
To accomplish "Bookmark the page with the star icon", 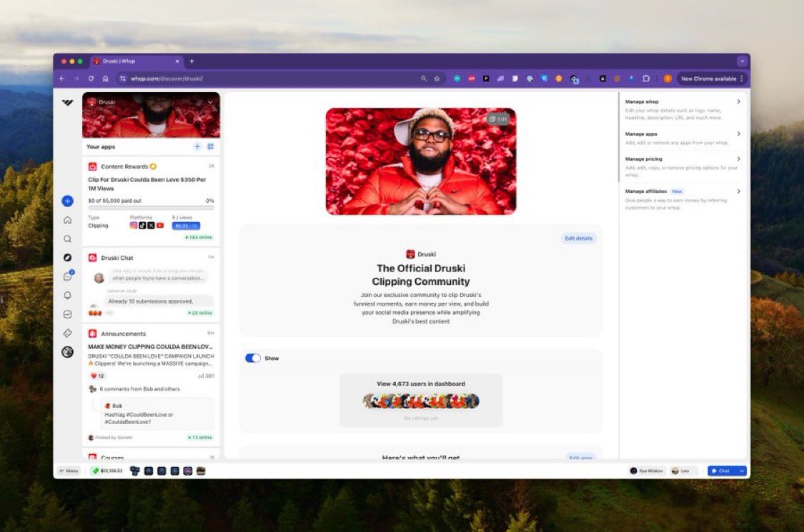I will point(437,79).
